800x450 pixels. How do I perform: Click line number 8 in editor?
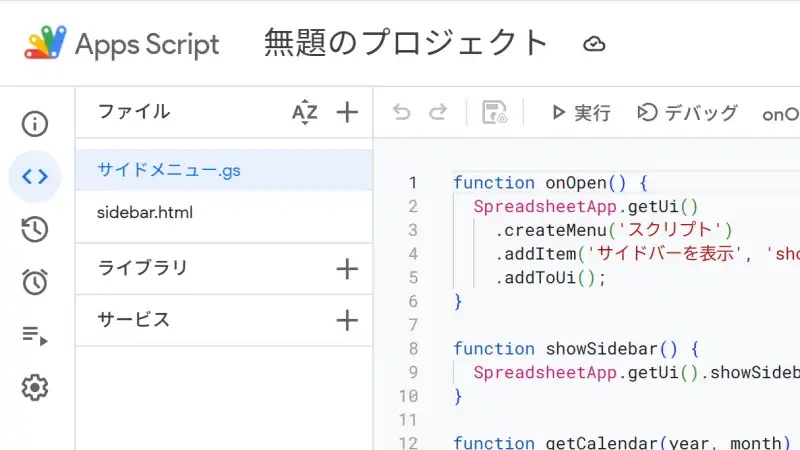(x=413, y=349)
